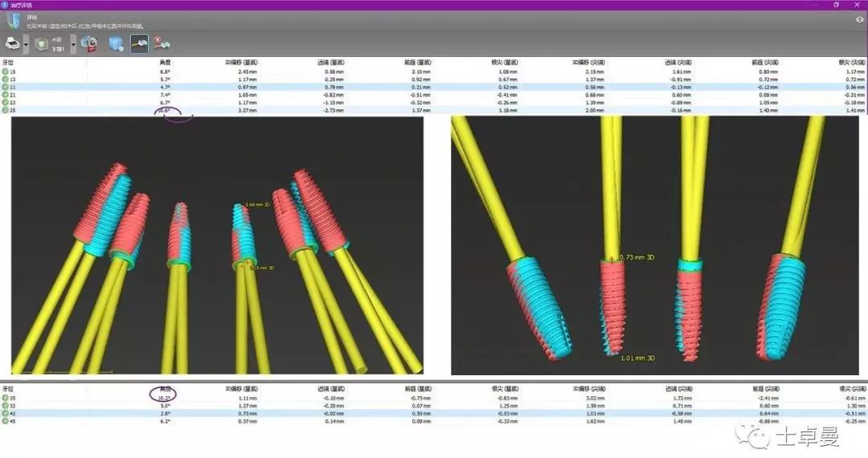Toggle the green check for tooth 15
Image resolution: width=868 pixels, height=458 pixels.
click(x=5, y=72)
